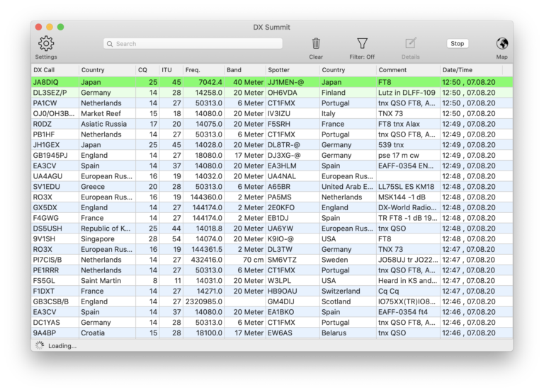Sort by the DX Call column header
The image size is (544, 392).
(55, 70)
